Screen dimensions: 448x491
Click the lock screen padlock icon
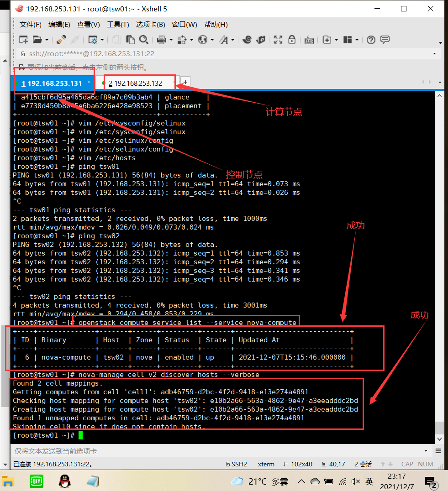pyautogui.click(x=292, y=40)
